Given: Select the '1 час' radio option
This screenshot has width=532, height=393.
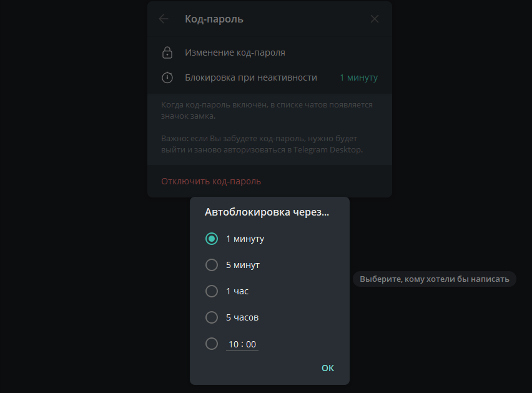Looking at the screenshot, I should click(x=212, y=291).
